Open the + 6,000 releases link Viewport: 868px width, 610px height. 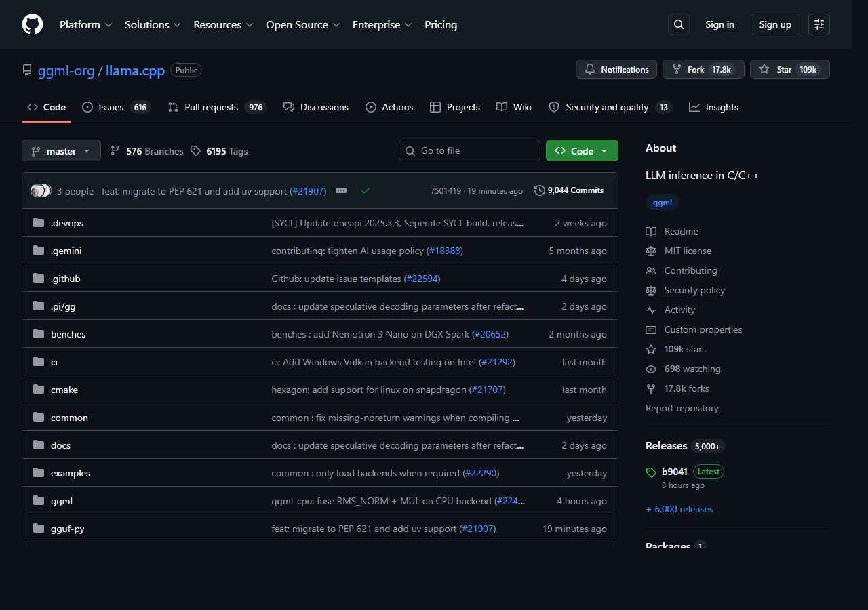click(x=679, y=509)
